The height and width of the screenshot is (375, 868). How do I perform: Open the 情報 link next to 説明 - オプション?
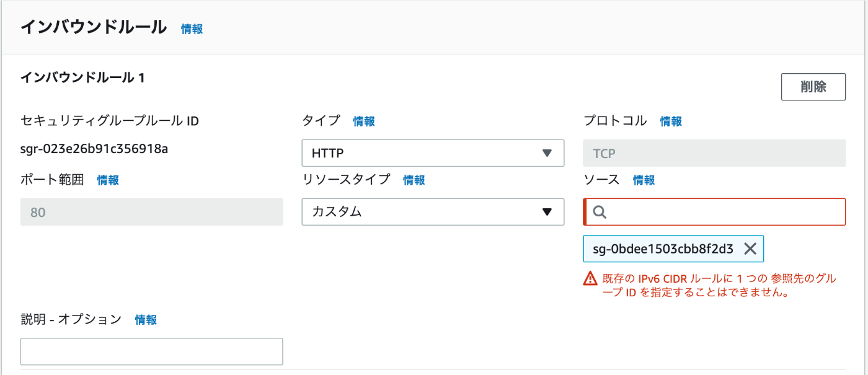(146, 320)
